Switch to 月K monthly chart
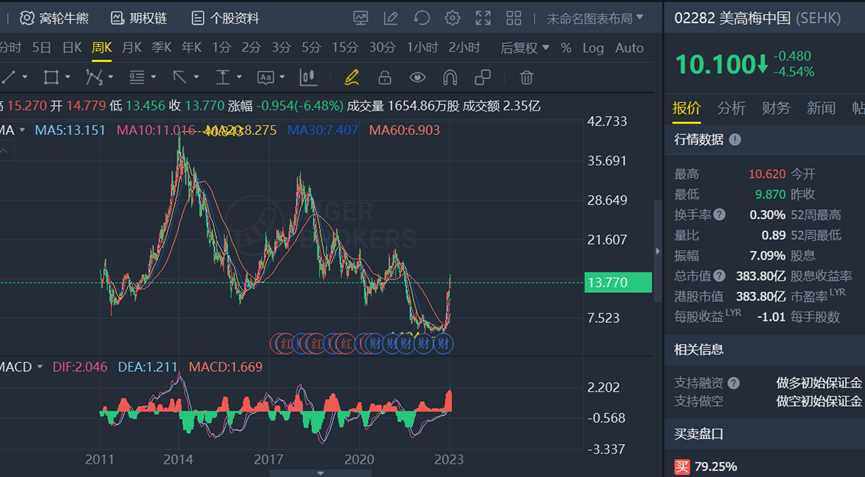 pyautogui.click(x=131, y=48)
